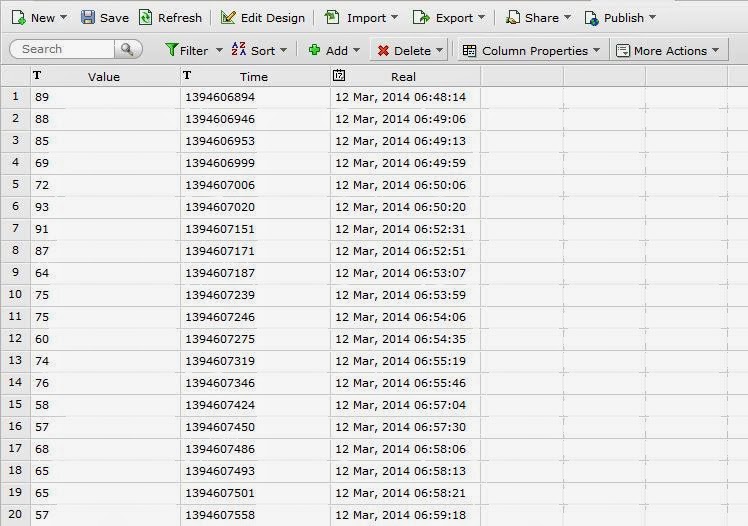Screen dimensions: 748x526
Task: Expand the Column Properties dropdown arrow
Action: tap(596, 50)
